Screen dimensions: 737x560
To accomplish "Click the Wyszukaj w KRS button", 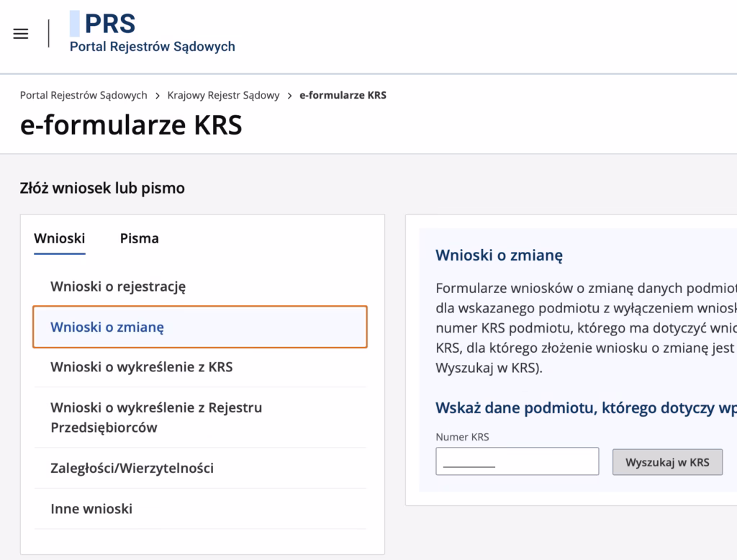I will 666,461.
